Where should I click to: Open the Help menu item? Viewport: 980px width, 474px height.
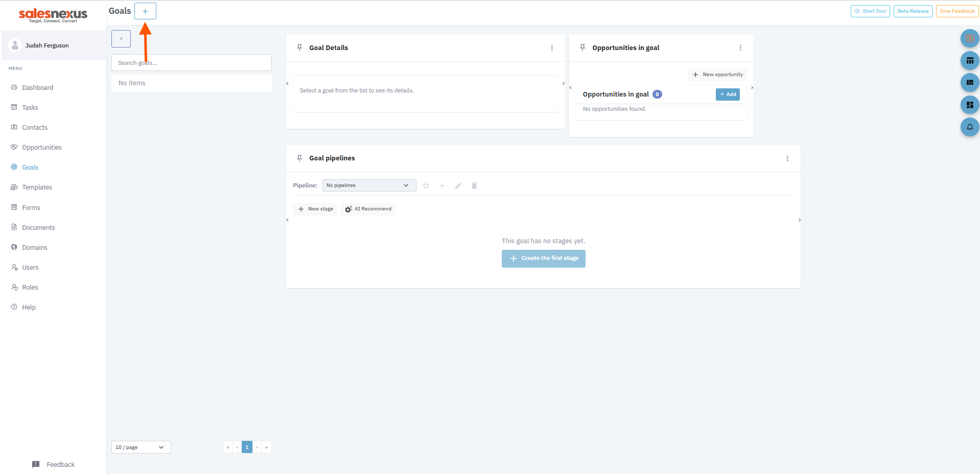coord(29,307)
